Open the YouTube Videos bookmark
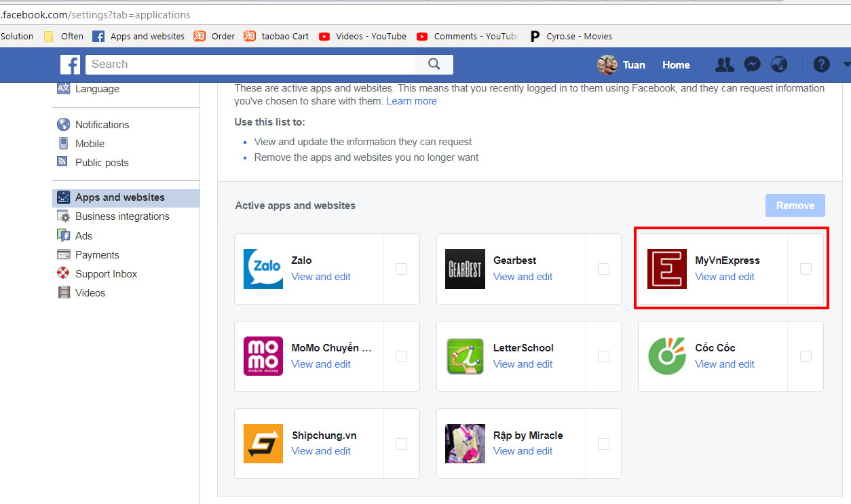851x504 pixels. 362,36
